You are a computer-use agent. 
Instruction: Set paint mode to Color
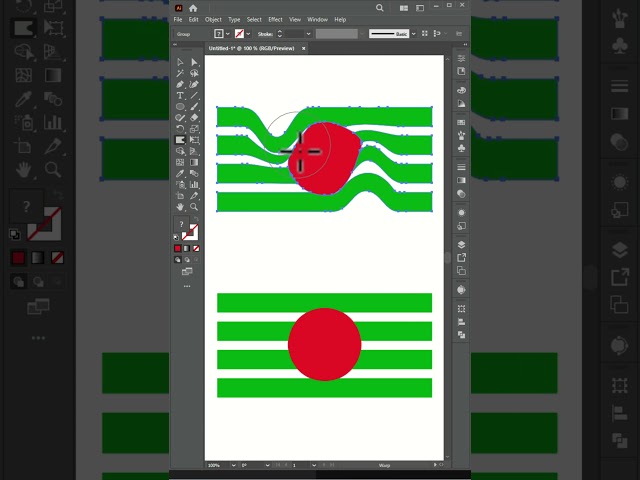tap(178, 248)
